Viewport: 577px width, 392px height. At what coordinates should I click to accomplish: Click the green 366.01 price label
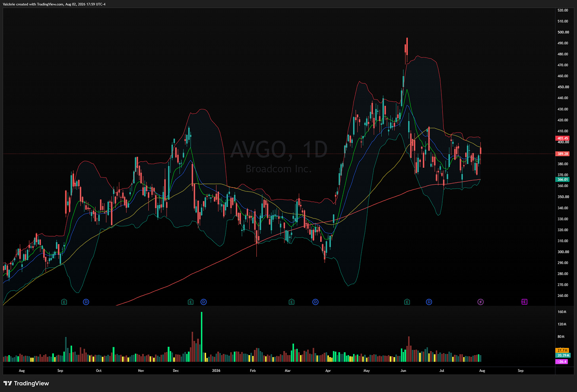click(562, 180)
